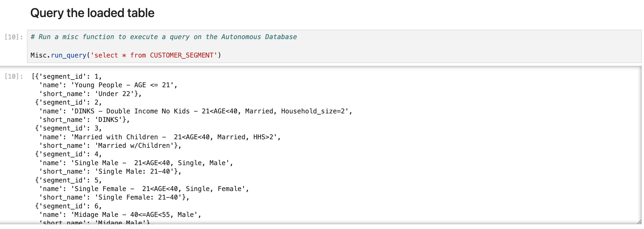Click the 'Single Male: 21-40' short name
This screenshot has width=644, height=229.
[x=134, y=171]
